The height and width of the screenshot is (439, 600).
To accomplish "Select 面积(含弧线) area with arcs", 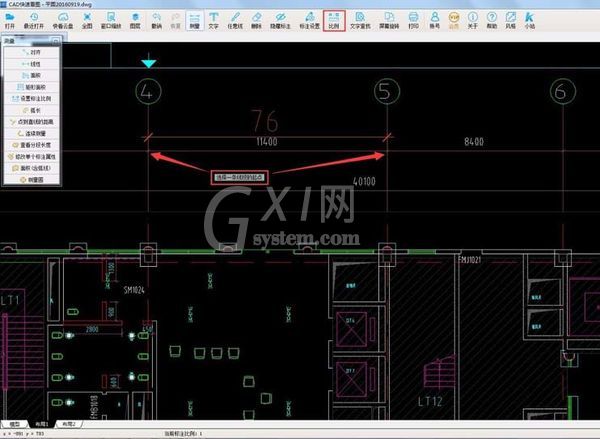I will click(x=32, y=168).
